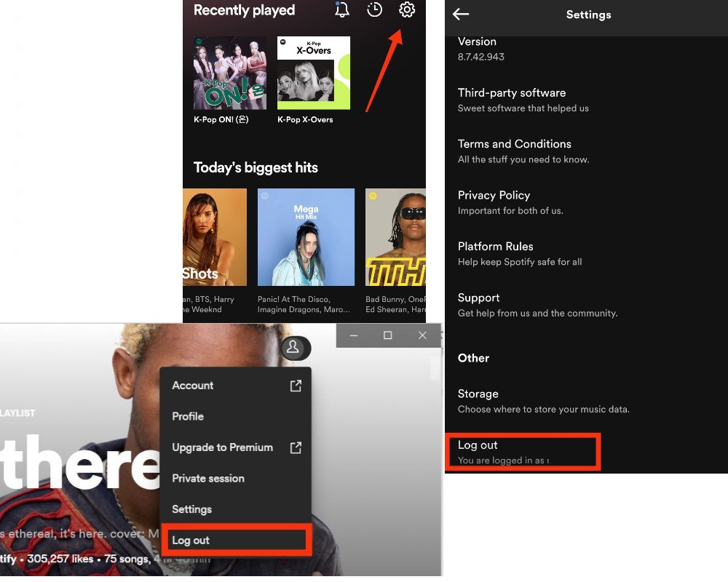Maximize the Spotify desktop window
The height and width of the screenshot is (582, 728).
click(x=388, y=335)
